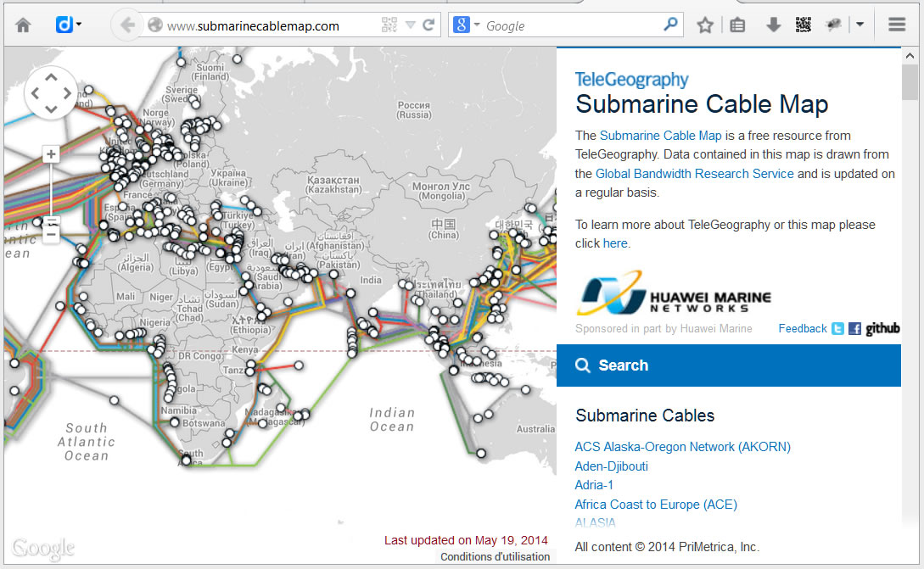
Task: Open the browser hamburger menu
Action: (897, 25)
